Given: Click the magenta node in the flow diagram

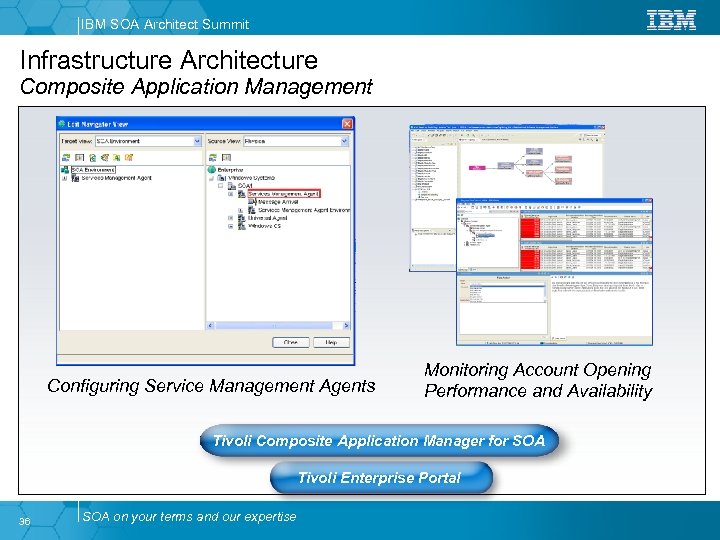Looking at the screenshot, I should point(477,168).
